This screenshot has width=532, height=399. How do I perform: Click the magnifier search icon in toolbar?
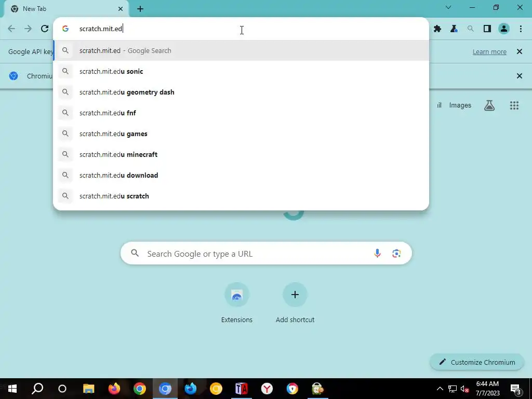click(x=471, y=29)
